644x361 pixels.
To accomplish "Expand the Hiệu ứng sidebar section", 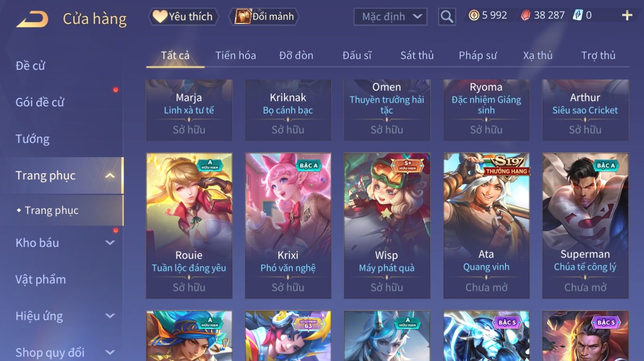I will point(110,316).
